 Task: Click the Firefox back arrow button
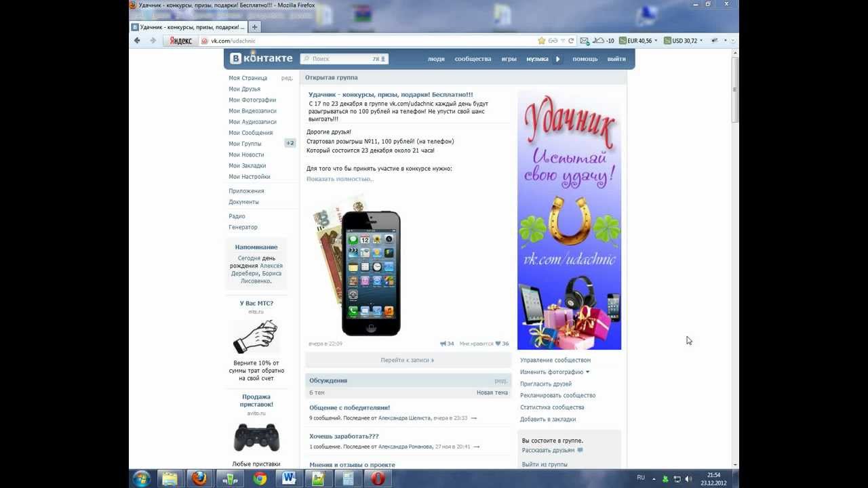click(x=138, y=41)
